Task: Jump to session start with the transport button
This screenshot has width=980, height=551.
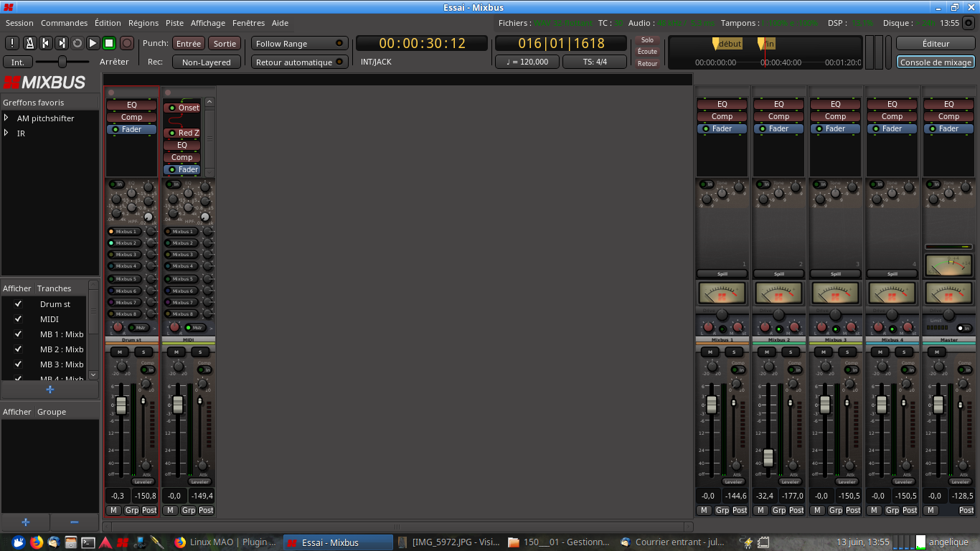Action: click(x=45, y=43)
